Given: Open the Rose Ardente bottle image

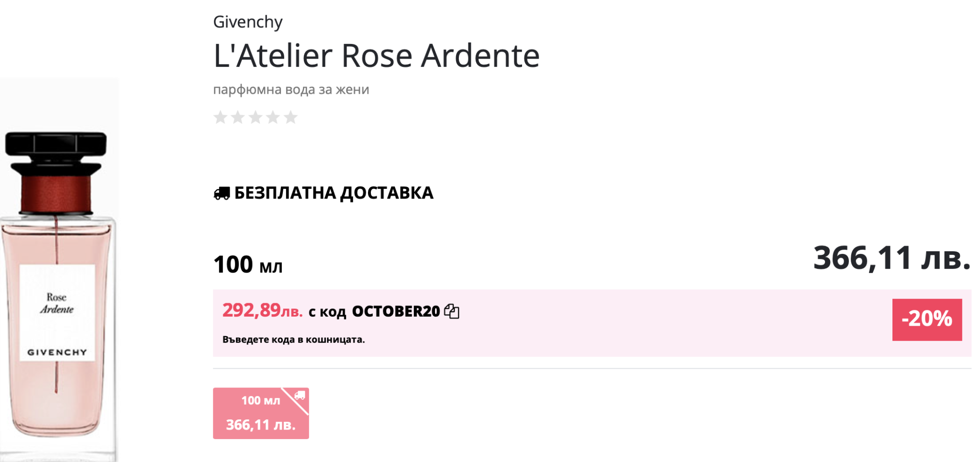Looking at the screenshot, I should 57,287.
